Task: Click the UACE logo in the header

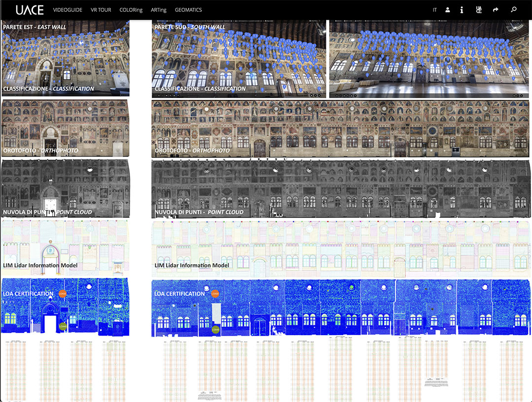Action: point(30,10)
